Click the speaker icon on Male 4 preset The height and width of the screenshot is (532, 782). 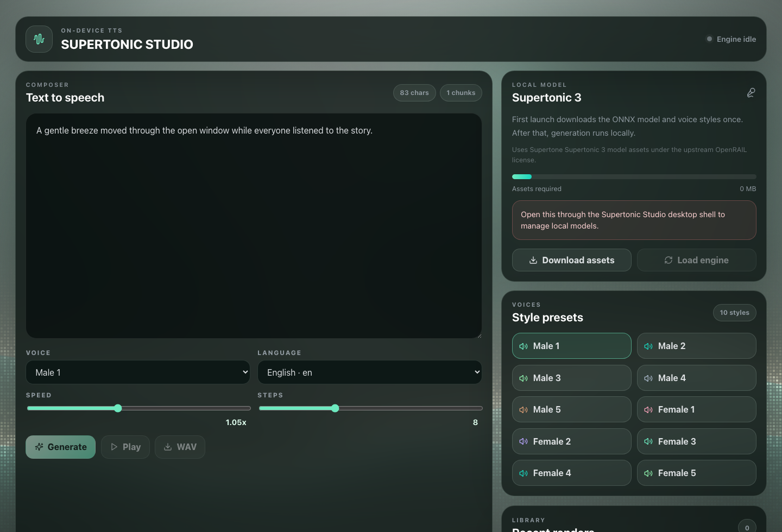(x=648, y=378)
